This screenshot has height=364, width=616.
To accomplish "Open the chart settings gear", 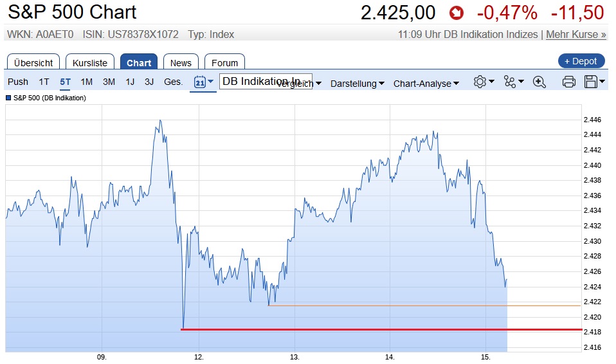I will 480,82.
